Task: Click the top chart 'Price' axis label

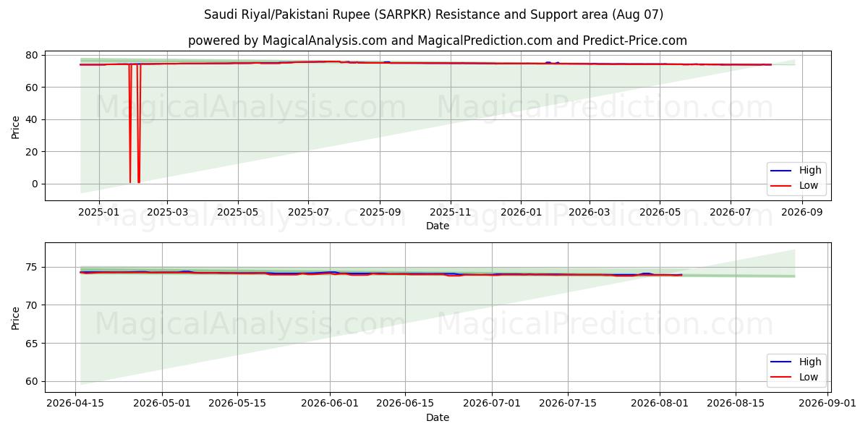Action: pyautogui.click(x=16, y=126)
